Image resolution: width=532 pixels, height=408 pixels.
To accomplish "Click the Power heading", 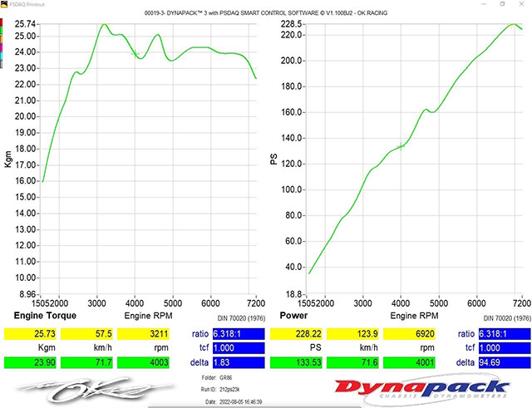I will pos(293,316).
